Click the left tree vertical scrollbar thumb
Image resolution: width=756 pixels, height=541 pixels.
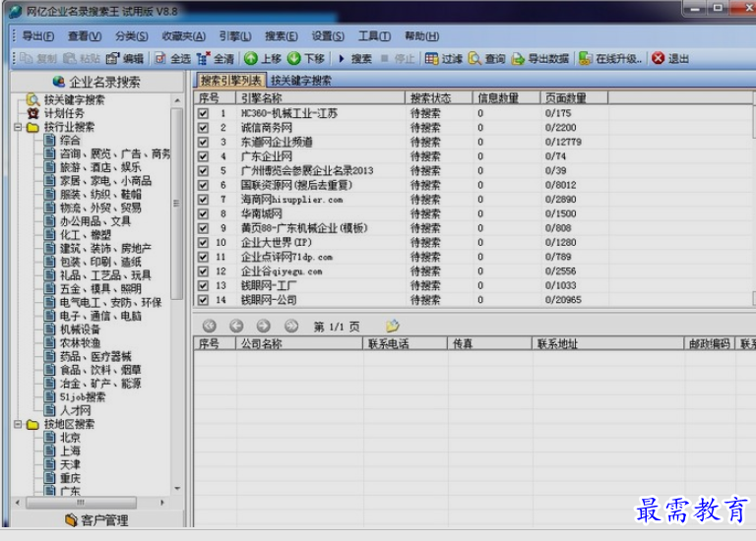[177, 204]
